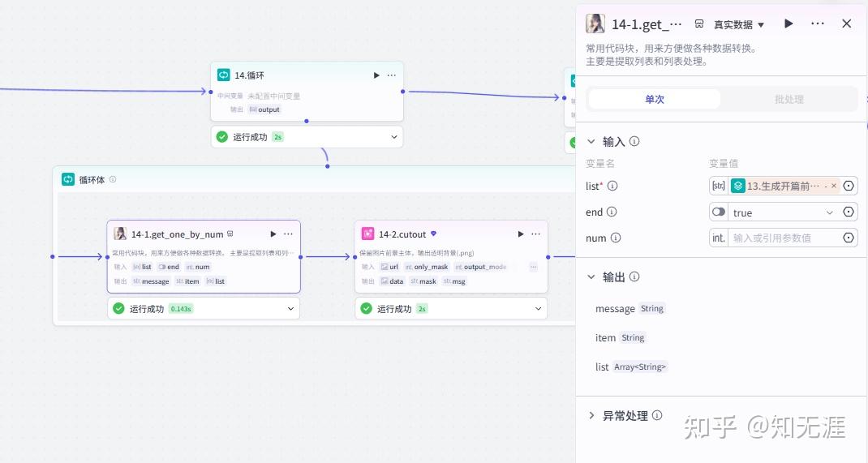Click the side panel avatar icon
This screenshot has height=463, width=868.
(595, 24)
